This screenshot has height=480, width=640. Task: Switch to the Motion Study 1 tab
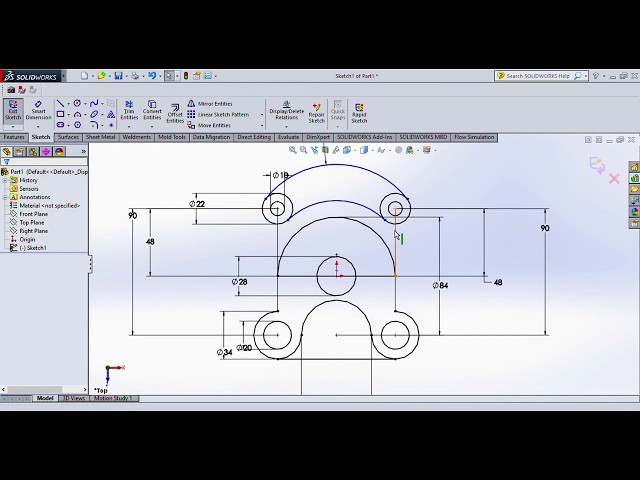[x=113, y=398]
